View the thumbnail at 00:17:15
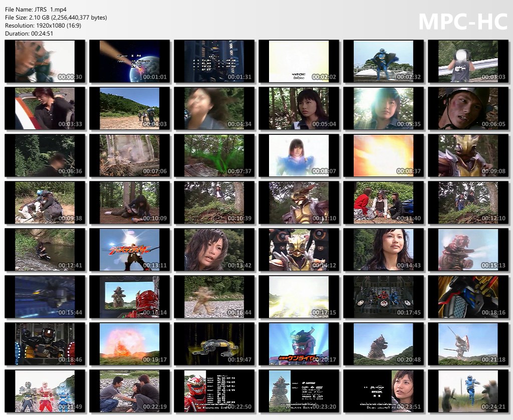 coord(299,297)
